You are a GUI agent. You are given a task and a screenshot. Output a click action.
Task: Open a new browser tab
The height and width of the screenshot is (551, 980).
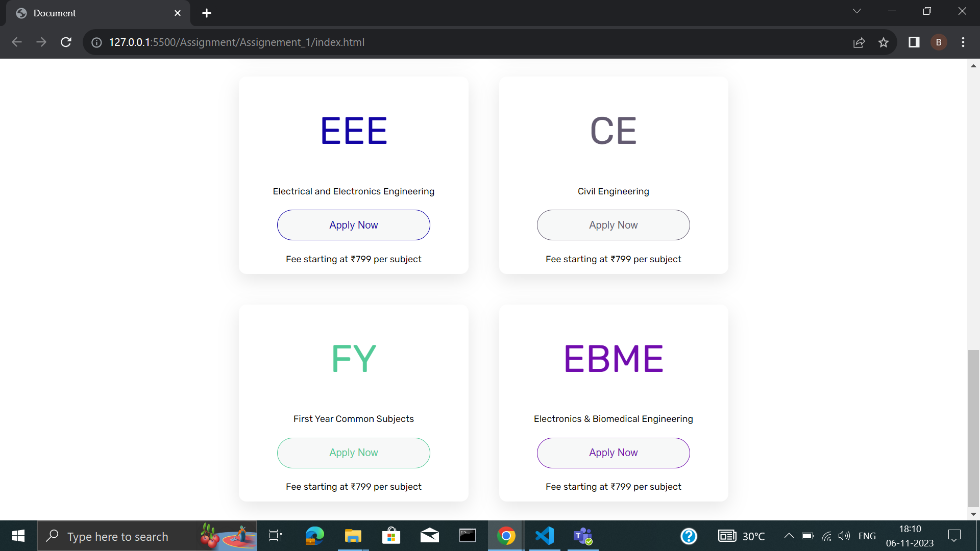coord(207,13)
